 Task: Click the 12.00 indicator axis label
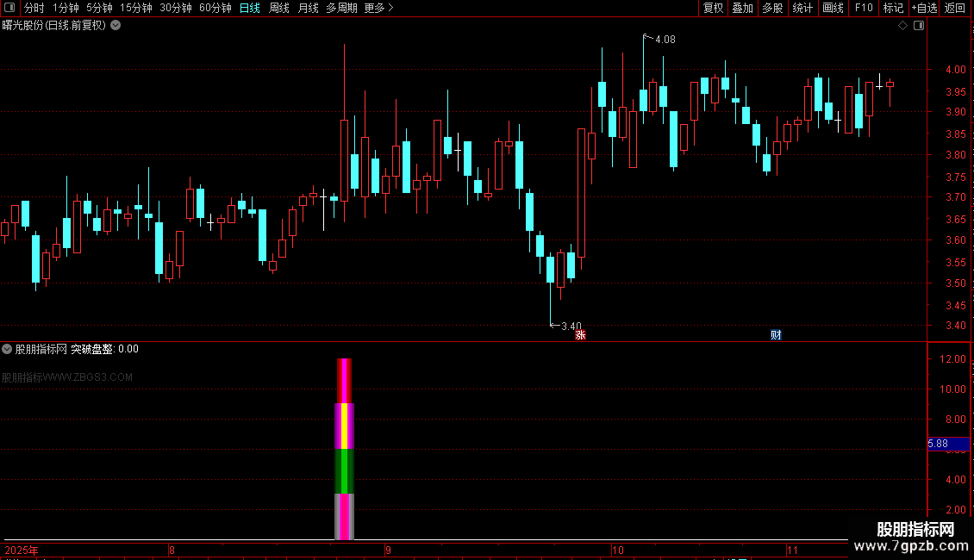952,359
